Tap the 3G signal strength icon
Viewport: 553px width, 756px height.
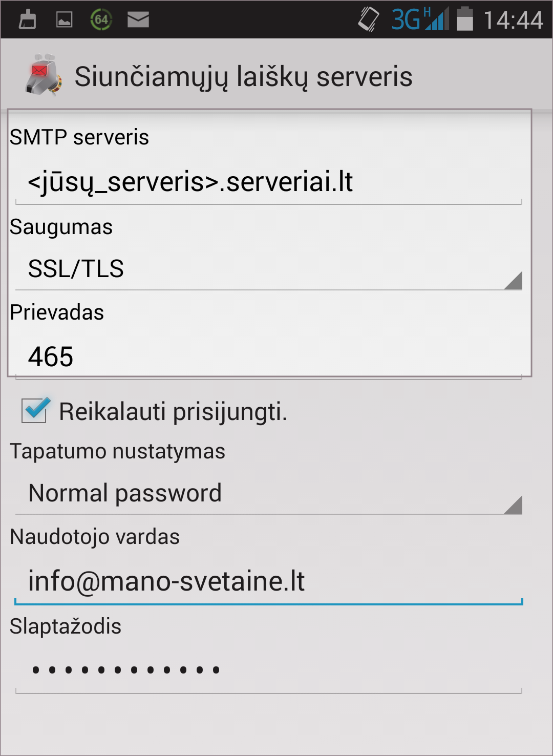point(420,19)
